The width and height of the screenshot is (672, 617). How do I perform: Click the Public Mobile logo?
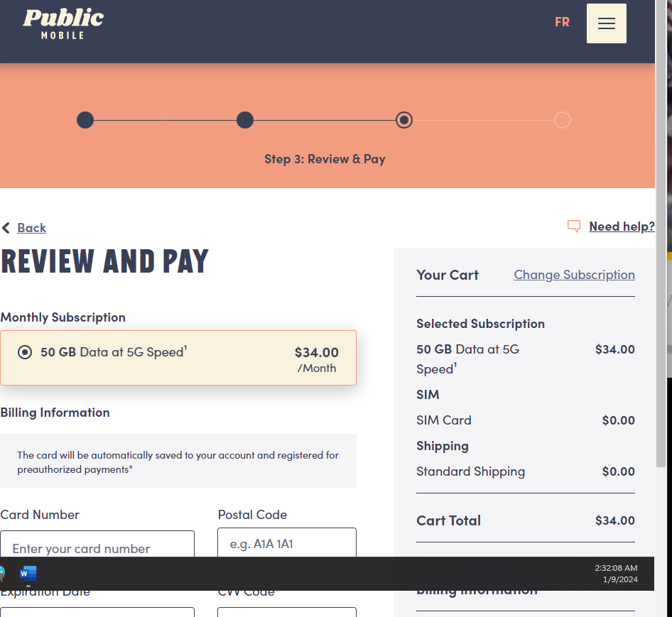pos(63,23)
